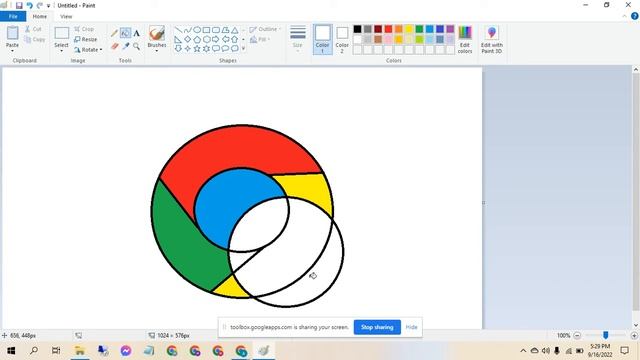Choose the Triangle shape
Screen dimensions: 640x360
[235, 30]
